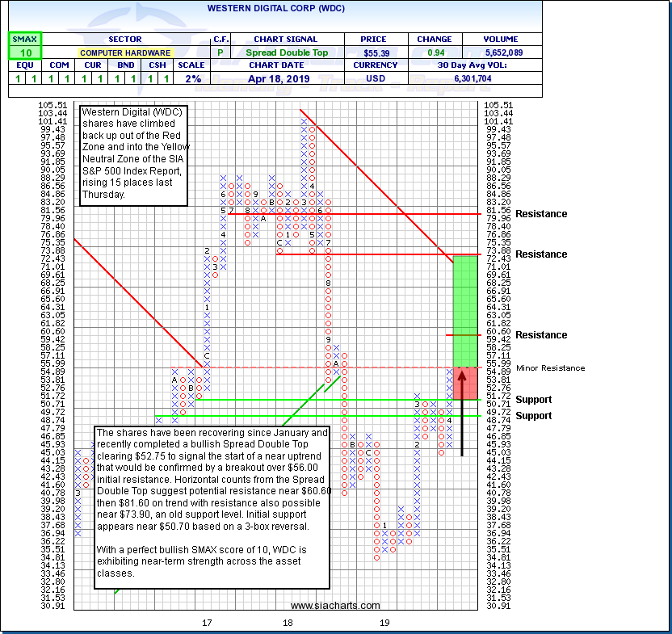Image resolution: width=672 pixels, height=634 pixels.
Task: Click the Minor Resistance label
Action: pos(549,368)
